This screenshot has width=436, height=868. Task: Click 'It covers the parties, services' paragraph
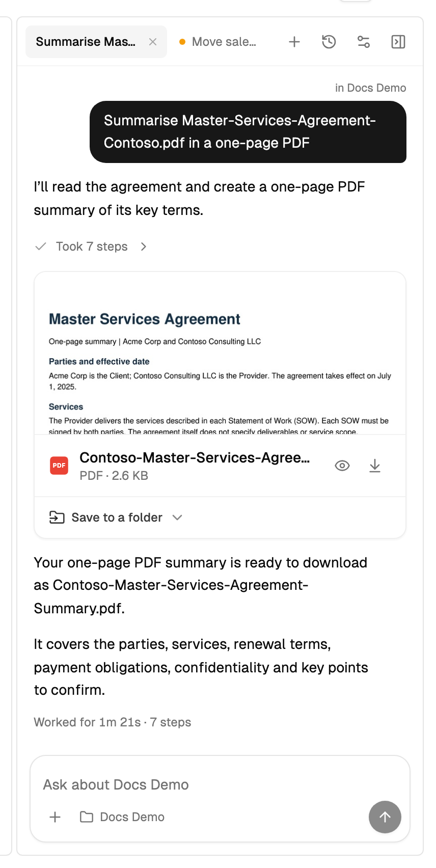pos(201,667)
